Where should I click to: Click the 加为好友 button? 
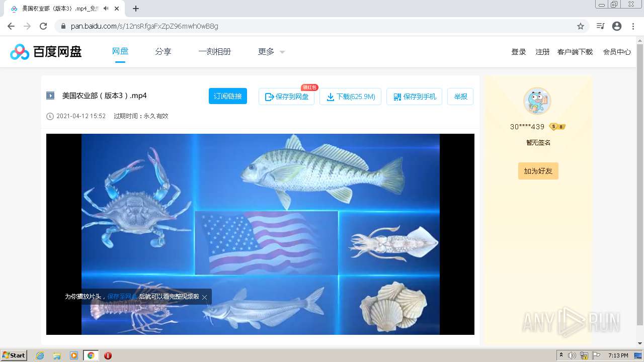pyautogui.click(x=538, y=171)
